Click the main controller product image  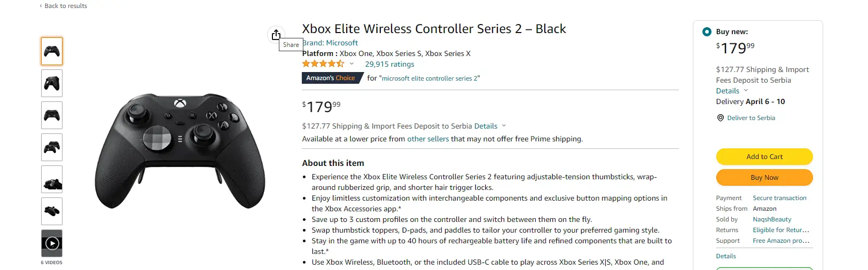(x=180, y=151)
